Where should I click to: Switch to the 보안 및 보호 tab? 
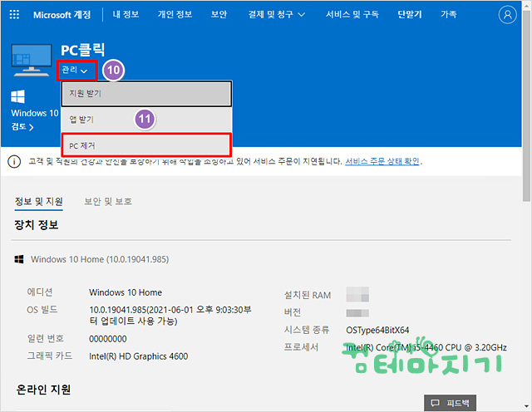pos(108,202)
